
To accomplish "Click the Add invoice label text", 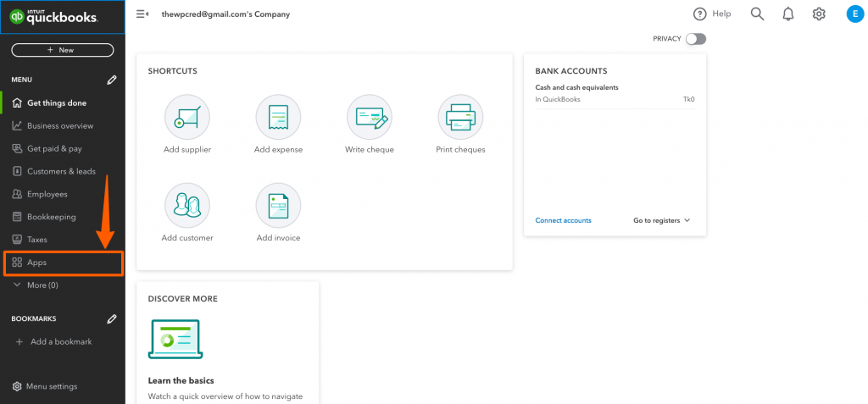I will tap(278, 238).
